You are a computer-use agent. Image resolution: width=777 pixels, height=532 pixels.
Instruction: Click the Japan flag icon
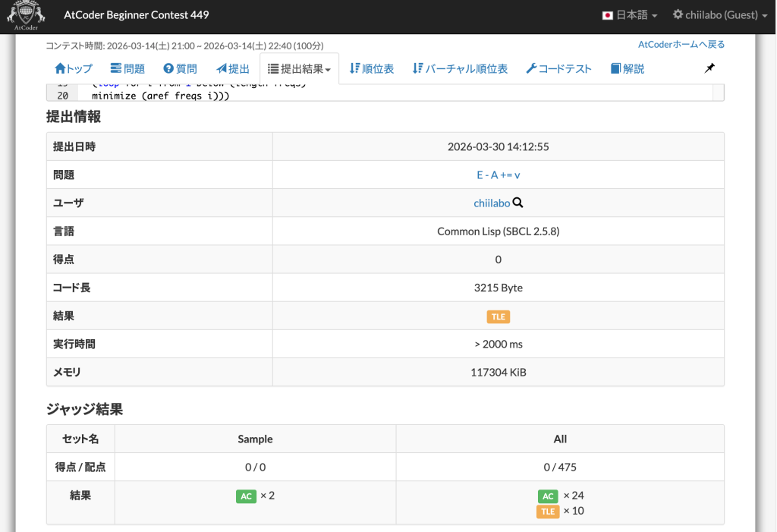coord(608,15)
